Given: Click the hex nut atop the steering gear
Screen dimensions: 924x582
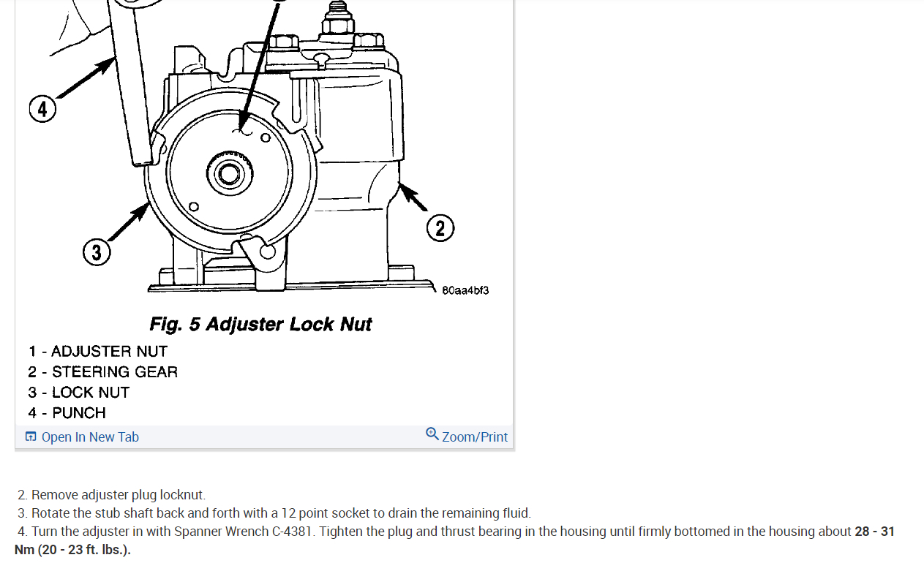Looking at the screenshot, I should (336, 26).
